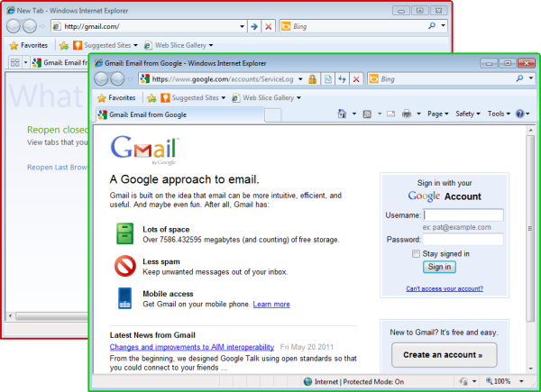Open search provider dropdown in front window

pyautogui.click(x=531, y=78)
